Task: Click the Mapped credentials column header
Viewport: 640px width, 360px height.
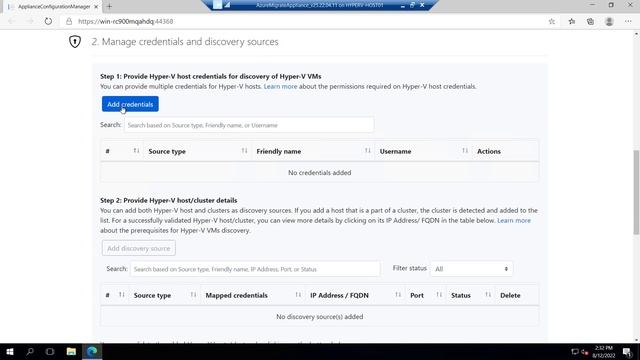Action: click(x=237, y=295)
